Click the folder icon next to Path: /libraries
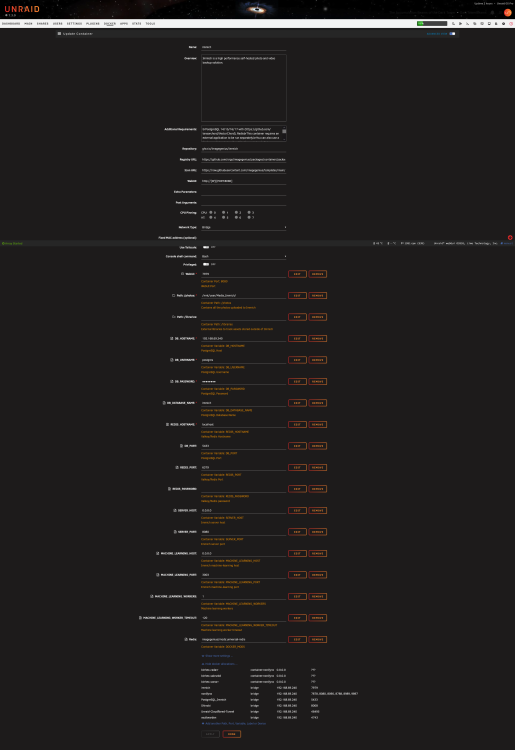Image resolution: width=515 pixels, height=750 pixels. coord(174,317)
